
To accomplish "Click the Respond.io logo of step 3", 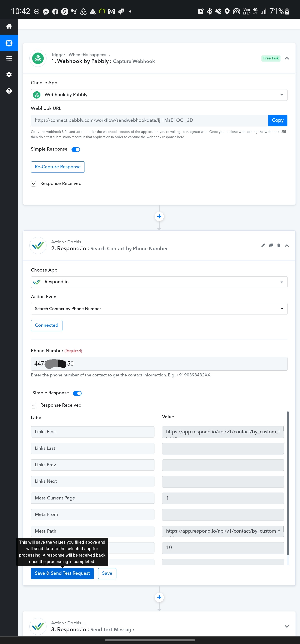I will click(38, 626).
